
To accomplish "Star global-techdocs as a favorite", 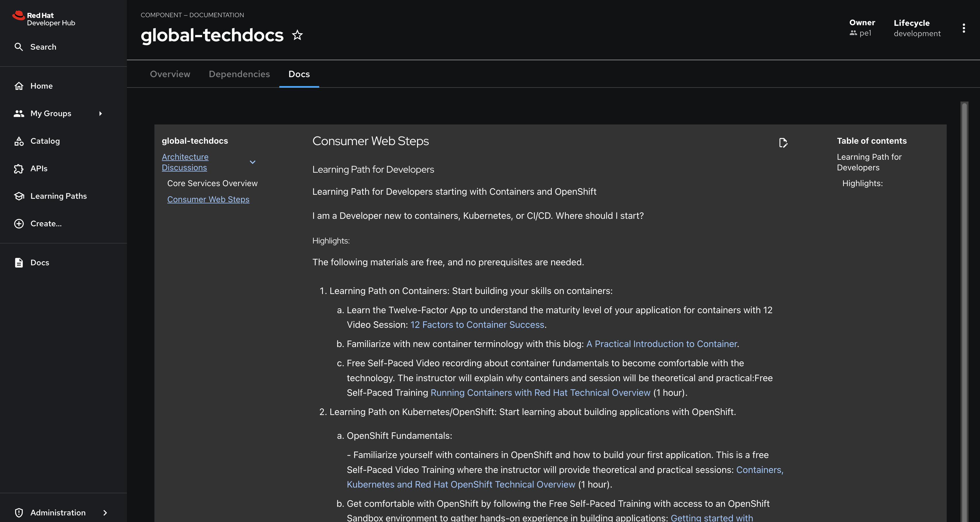I will [297, 35].
